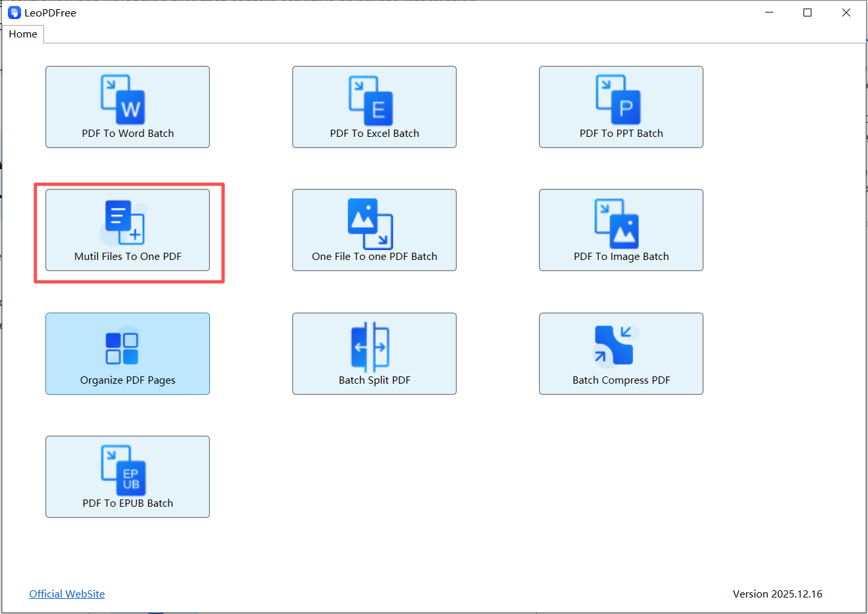Open the PDF To Image Batch converter
Viewport: 868px width, 614px height.
pos(621,230)
